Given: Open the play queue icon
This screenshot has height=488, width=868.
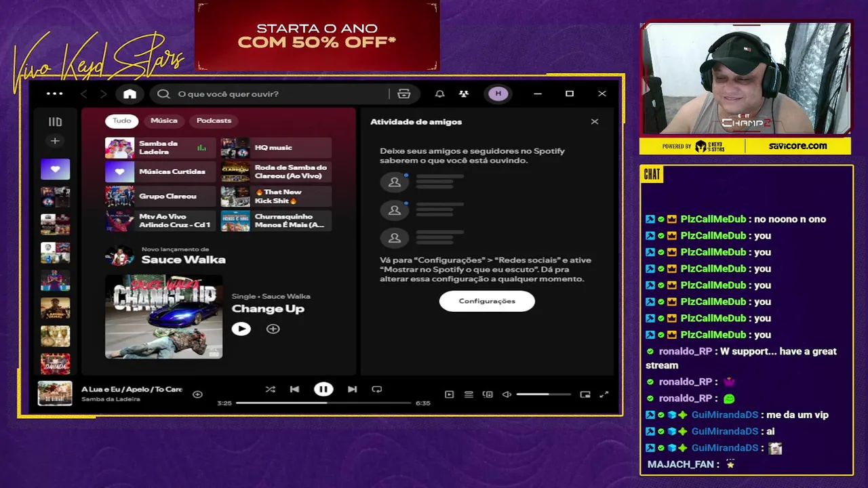Looking at the screenshot, I should (x=469, y=394).
